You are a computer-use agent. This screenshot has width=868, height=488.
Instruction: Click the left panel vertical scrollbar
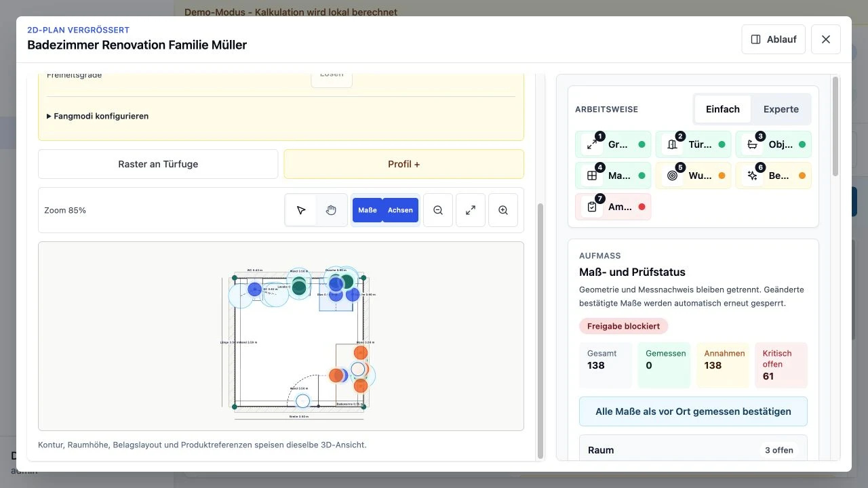coord(540,330)
